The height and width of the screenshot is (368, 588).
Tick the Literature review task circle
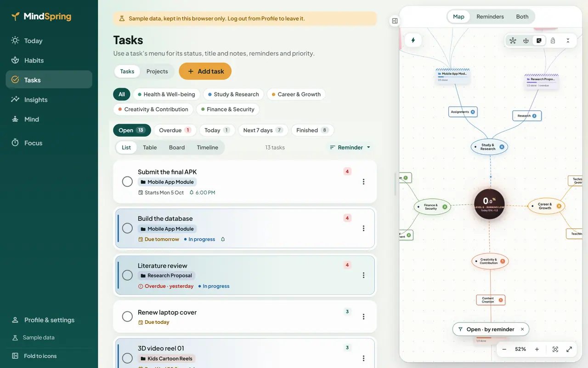click(x=127, y=275)
